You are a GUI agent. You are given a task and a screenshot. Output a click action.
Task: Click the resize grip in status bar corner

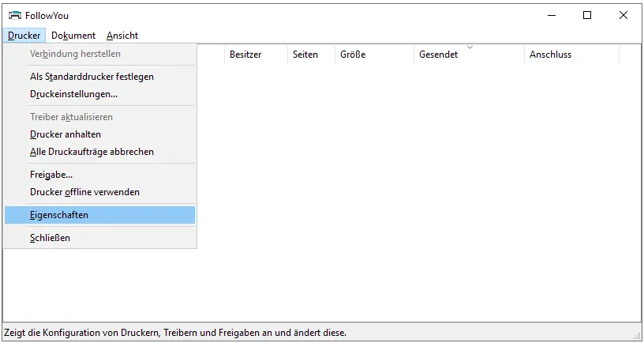click(x=636, y=335)
